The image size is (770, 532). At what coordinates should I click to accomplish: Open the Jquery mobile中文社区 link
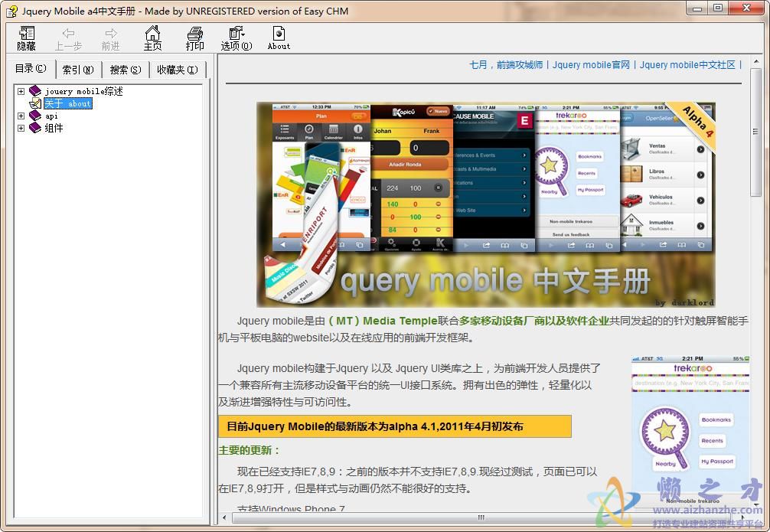point(687,65)
